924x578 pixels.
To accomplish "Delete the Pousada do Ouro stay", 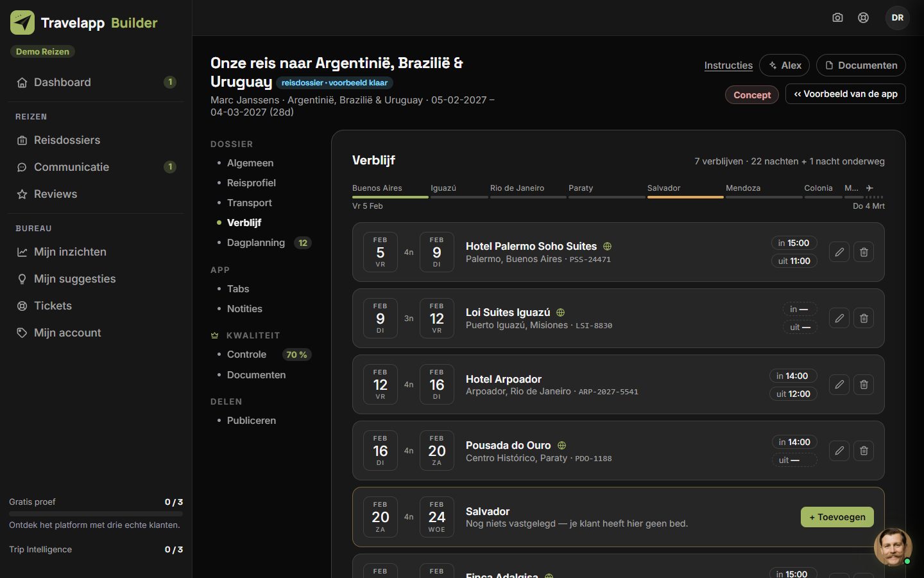I will pos(864,451).
